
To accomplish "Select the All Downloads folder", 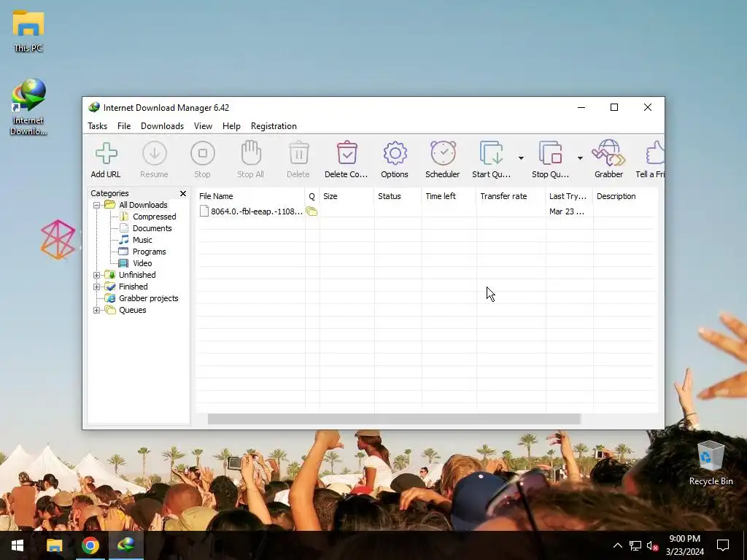I will (x=143, y=205).
